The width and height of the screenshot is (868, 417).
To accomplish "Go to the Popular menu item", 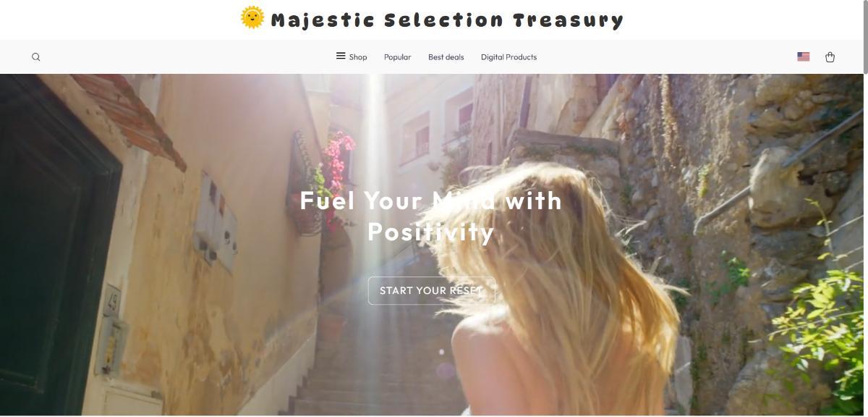I will pos(397,57).
